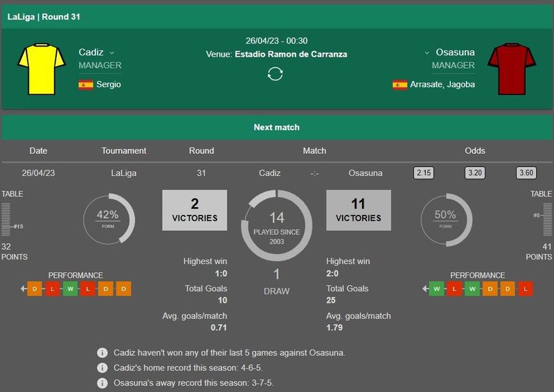Click the Round column header
The height and width of the screenshot is (392, 554).
tap(202, 150)
